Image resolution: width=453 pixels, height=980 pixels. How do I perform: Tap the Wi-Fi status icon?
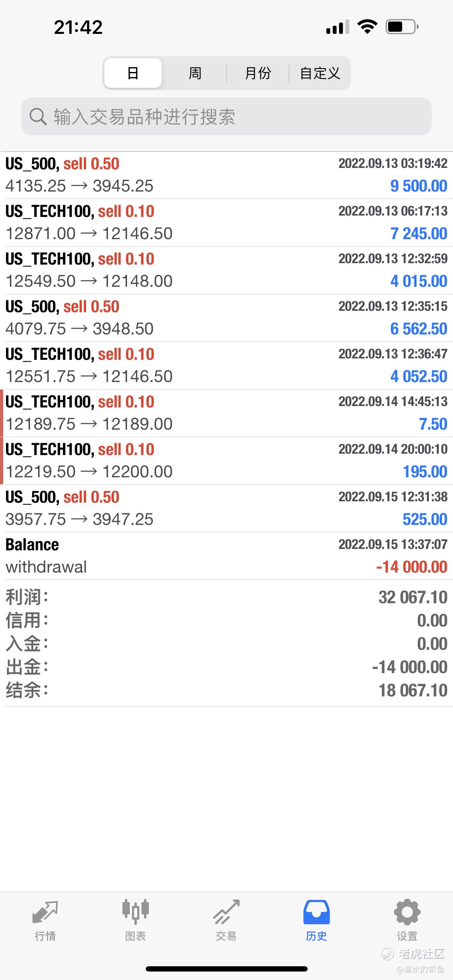point(367,27)
